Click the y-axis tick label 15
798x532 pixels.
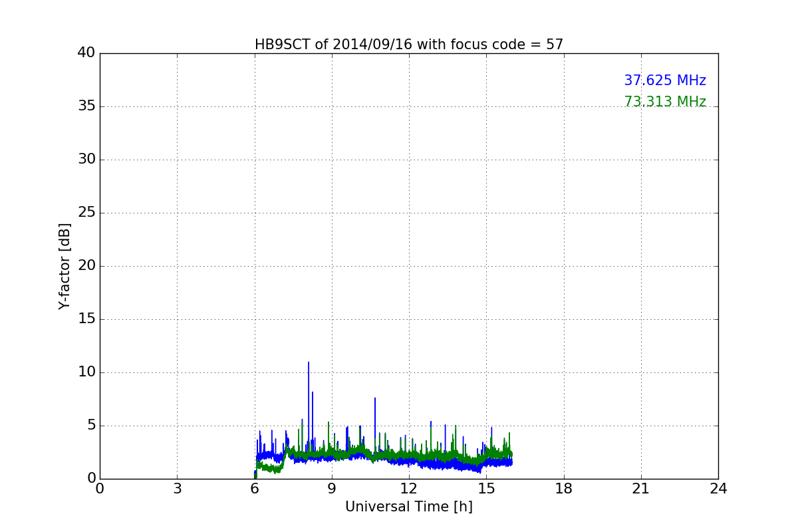coord(86,319)
